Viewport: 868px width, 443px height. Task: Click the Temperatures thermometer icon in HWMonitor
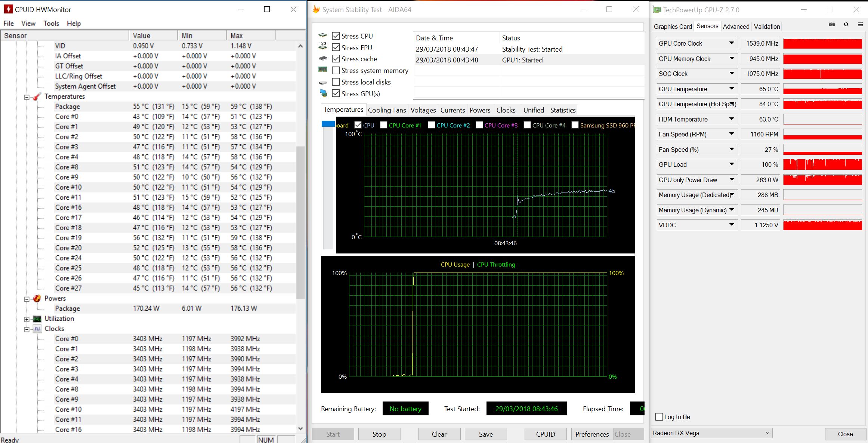click(37, 96)
